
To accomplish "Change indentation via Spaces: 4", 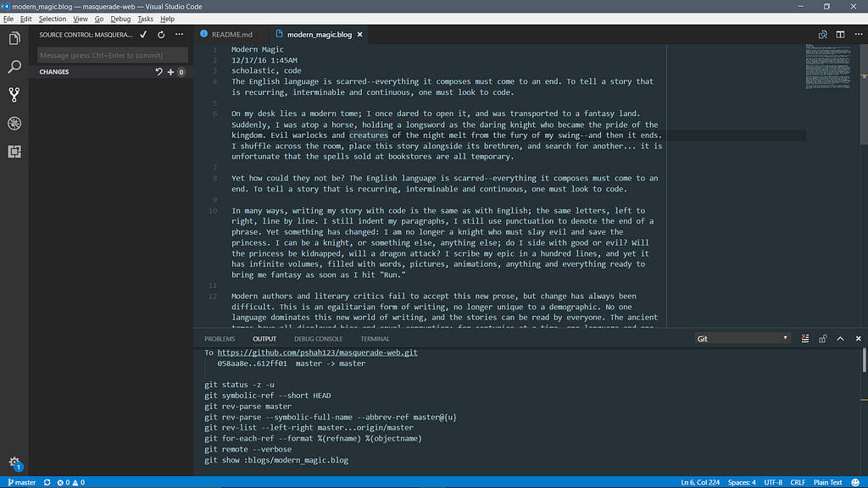I will (x=742, y=482).
